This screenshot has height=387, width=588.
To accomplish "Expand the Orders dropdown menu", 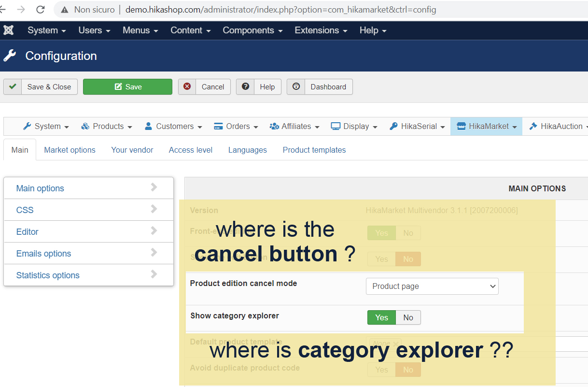I will [x=236, y=126].
